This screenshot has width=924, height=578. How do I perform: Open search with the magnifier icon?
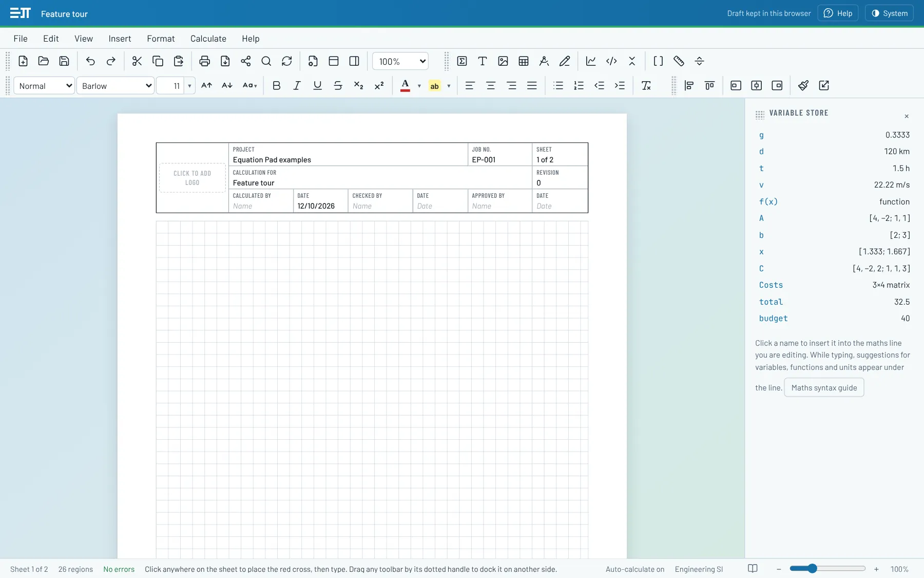tap(266, 61)
